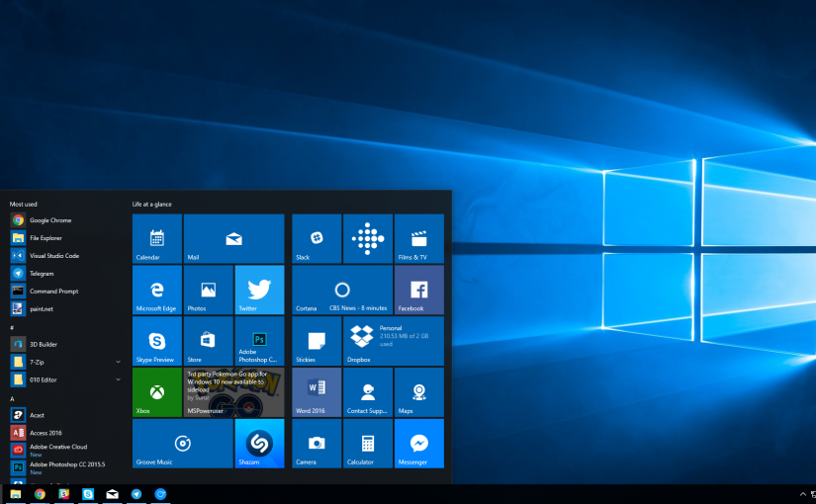Expand the 7-Zip folder chevron

click(118, 362)
